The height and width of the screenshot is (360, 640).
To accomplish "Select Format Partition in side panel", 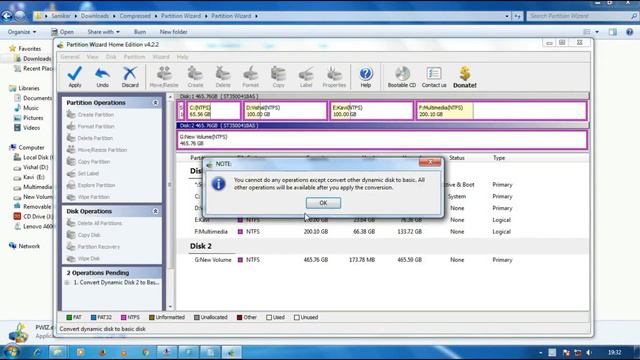I will [x=90, y=127].
